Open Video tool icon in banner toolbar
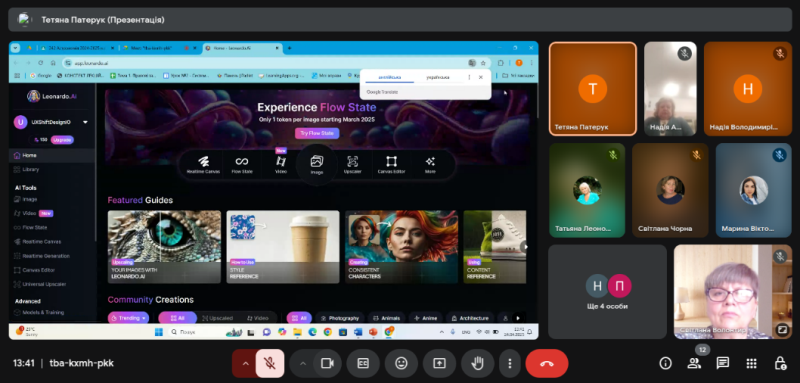This screenshot has width=800, height=383. point(281,164)
